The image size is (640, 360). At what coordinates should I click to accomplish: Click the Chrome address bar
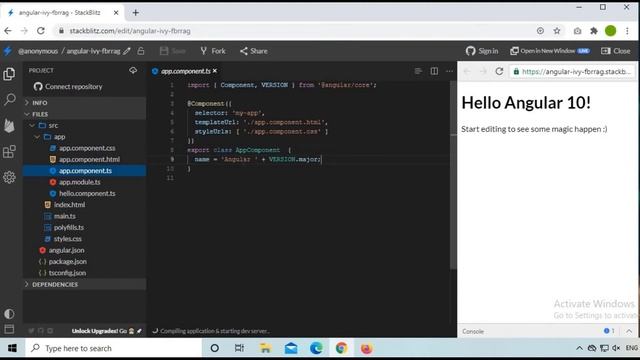298,31
